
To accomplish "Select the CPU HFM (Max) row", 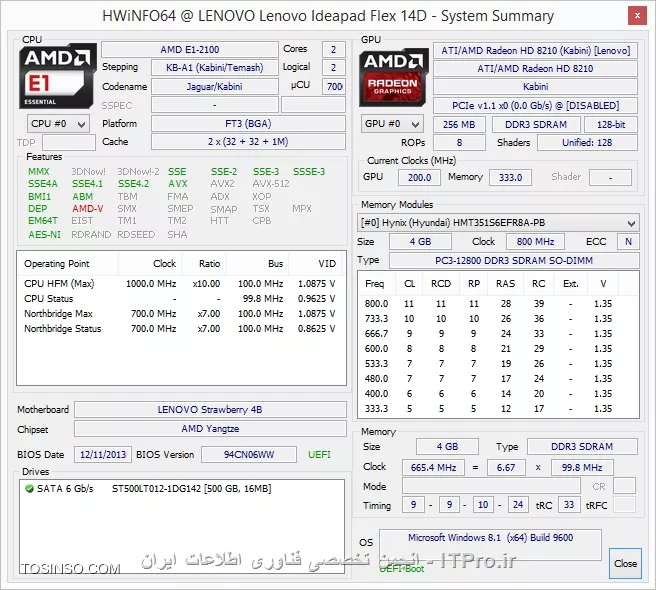I will [181, 284].
